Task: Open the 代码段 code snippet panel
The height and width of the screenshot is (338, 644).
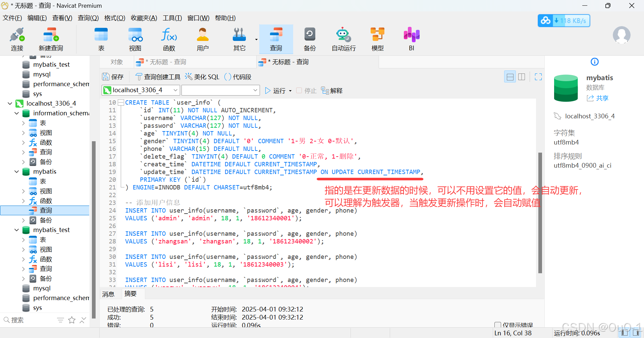Action: pos(237,77)
